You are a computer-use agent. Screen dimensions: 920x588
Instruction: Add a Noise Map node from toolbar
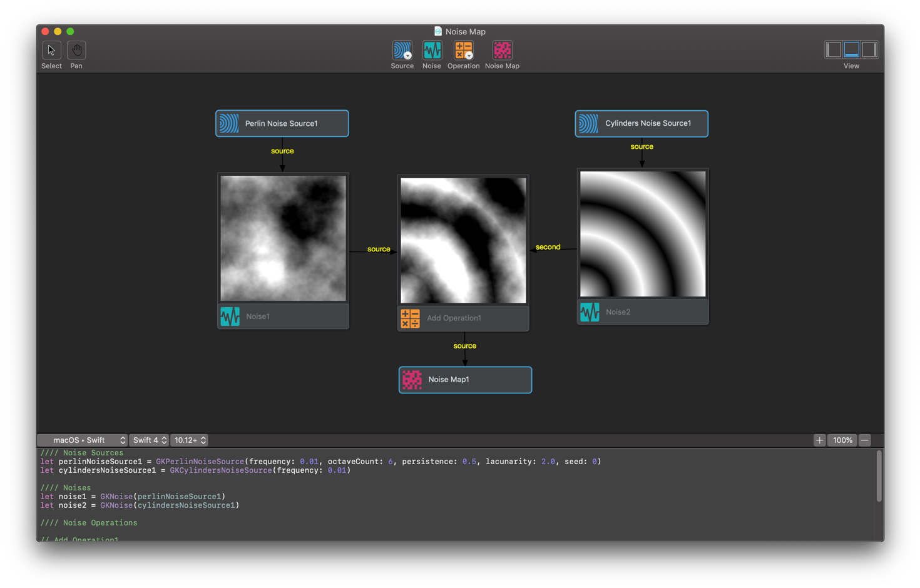pos(502,50)
